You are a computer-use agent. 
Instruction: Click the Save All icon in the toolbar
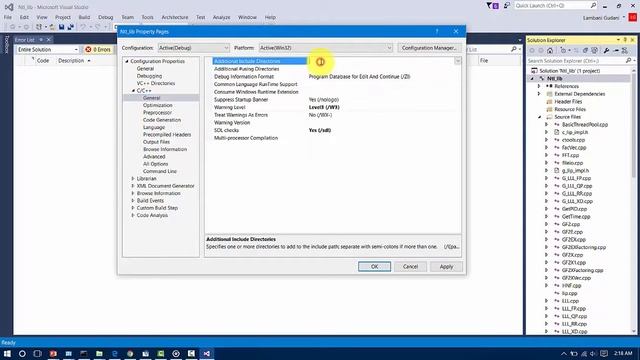pos(71,27)
